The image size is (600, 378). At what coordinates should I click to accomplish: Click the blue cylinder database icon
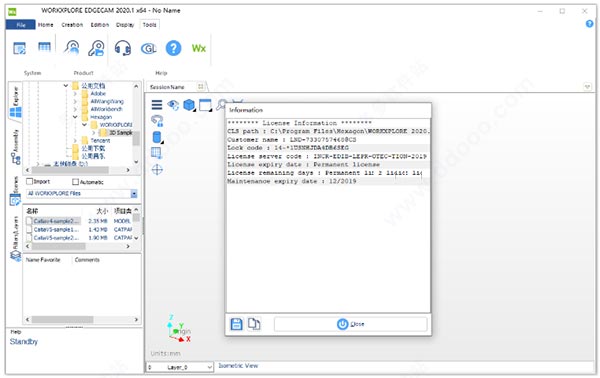pyautogui.click(x=157, y=137)
